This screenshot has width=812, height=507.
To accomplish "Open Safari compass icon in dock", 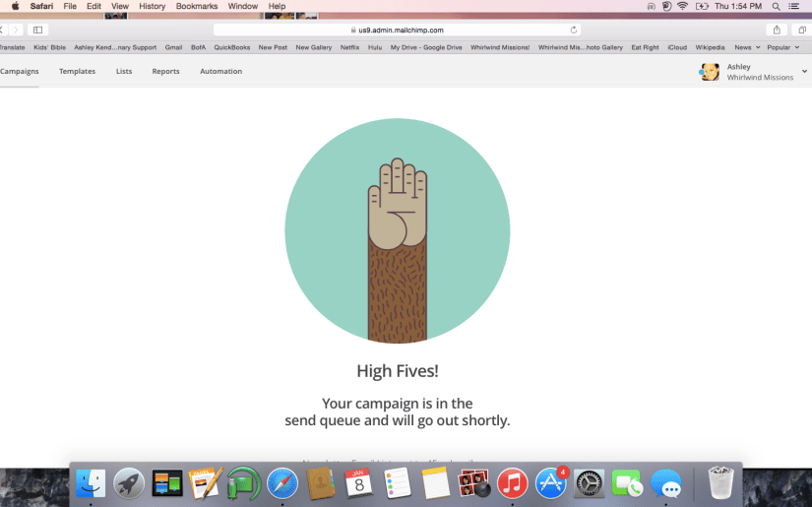I will [x=282, y=483].
